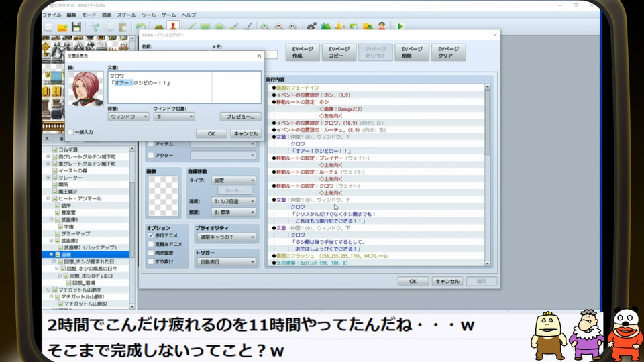644x362 pixels.
Task: Open the モード menu
Action: [x=89, y=15]
